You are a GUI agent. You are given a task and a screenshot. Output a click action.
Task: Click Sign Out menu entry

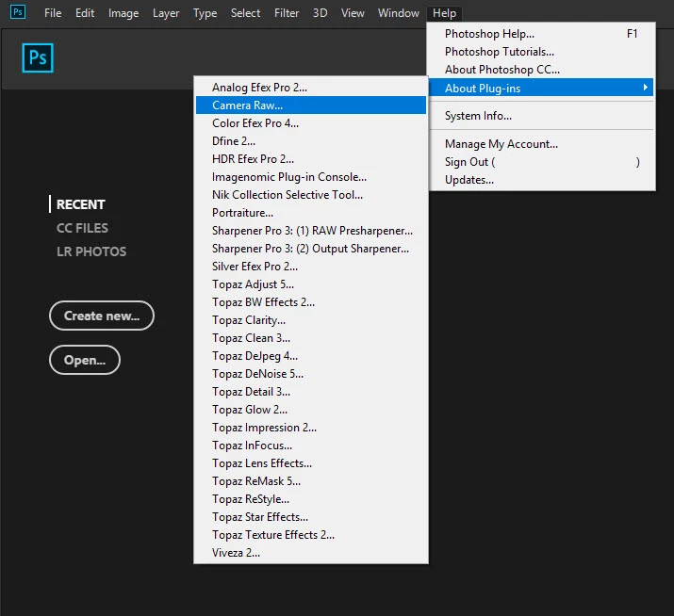(541, 162)
